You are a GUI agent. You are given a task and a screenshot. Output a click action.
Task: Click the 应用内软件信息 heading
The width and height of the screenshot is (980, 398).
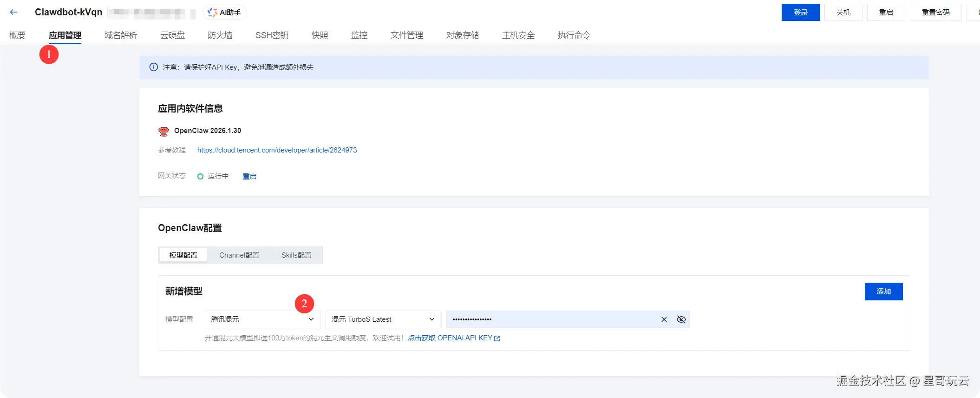coord(190,108)
